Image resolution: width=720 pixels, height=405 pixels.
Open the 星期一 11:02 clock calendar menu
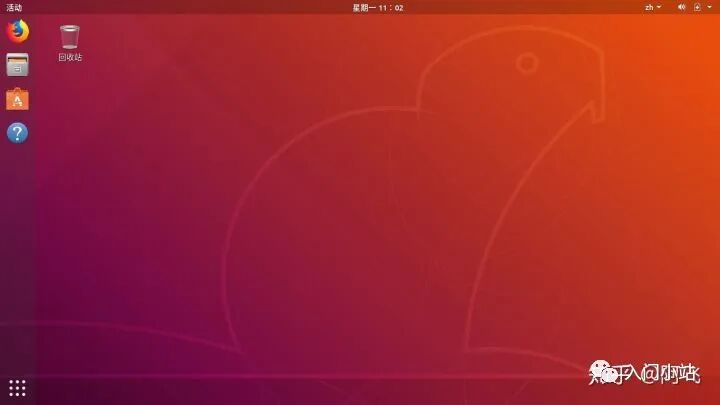[x=378, y=7]
